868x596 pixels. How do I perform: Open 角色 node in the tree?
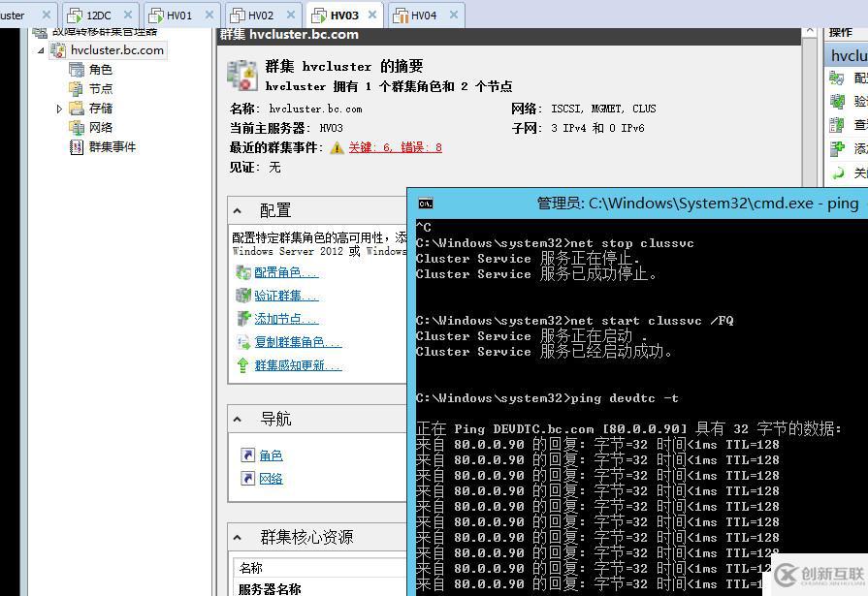pyautogui.click(x=101, y=70)
